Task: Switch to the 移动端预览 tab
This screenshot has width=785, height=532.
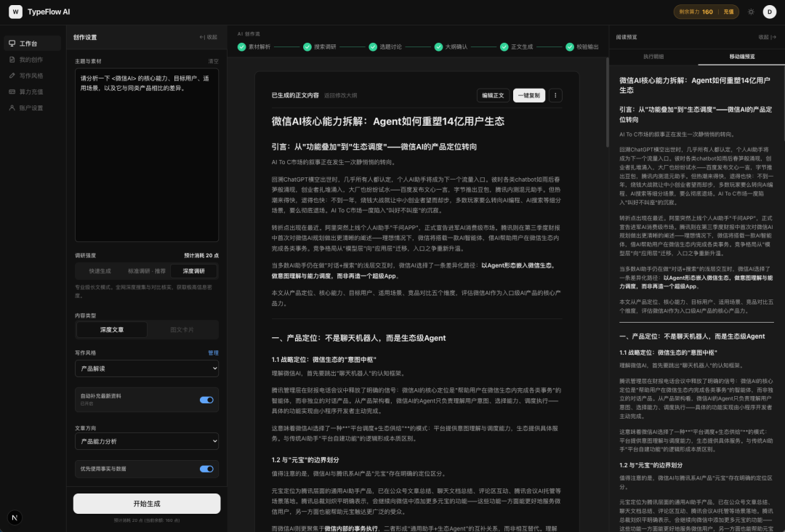Action: (742, 57)
